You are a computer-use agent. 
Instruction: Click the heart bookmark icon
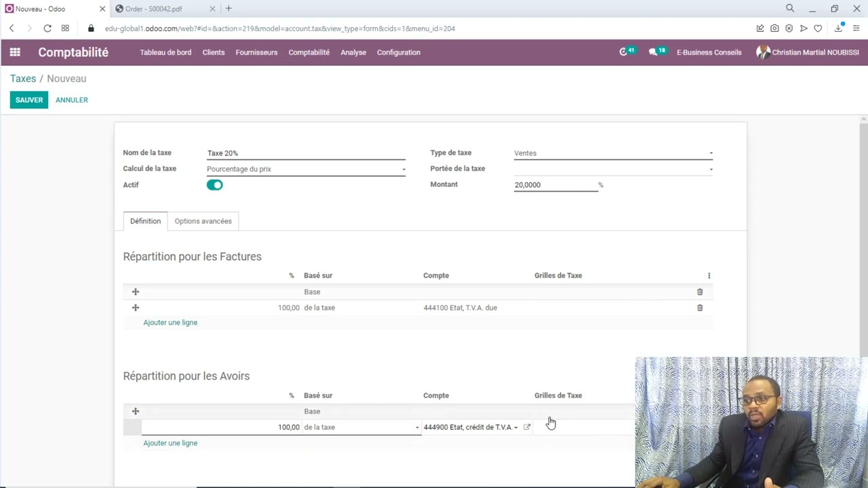click(x=818, y=28)
